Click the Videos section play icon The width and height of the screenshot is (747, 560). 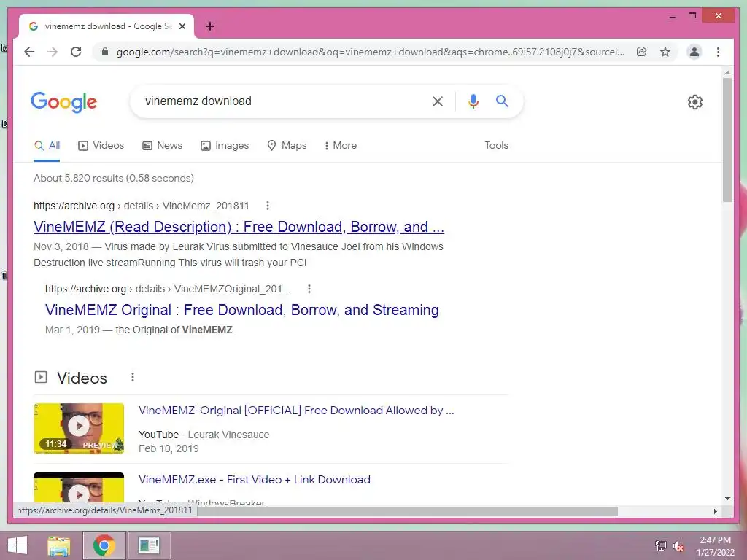point(41,377)
